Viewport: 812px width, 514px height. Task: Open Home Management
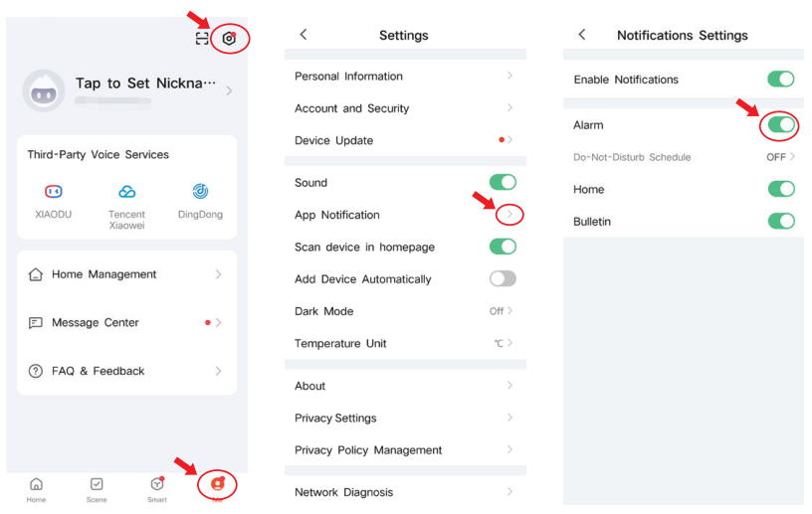[x=126, y=274]
